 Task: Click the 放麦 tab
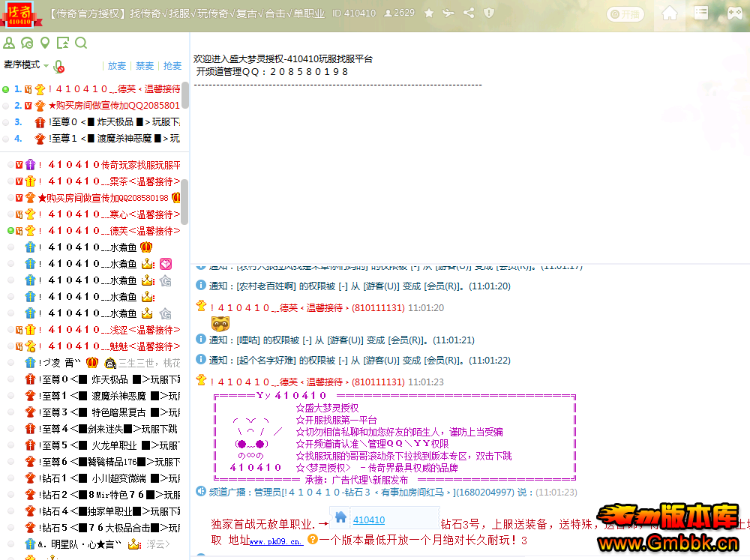117,66
